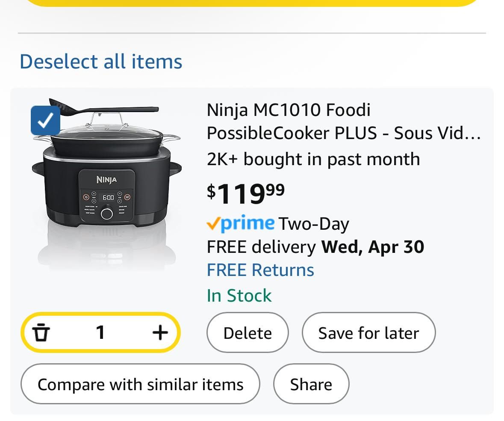Click the orange Prime checkmark icon
504x421 pixels.
tap(213, 223)
